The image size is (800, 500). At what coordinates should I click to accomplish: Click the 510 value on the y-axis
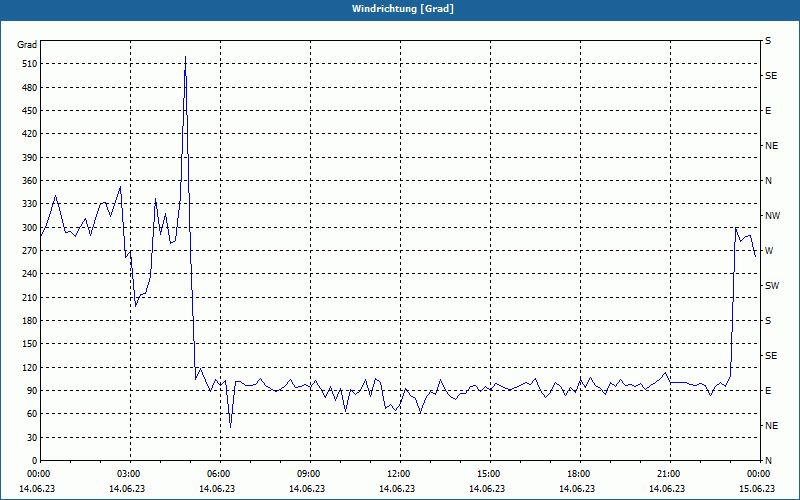tap(30, 64)
